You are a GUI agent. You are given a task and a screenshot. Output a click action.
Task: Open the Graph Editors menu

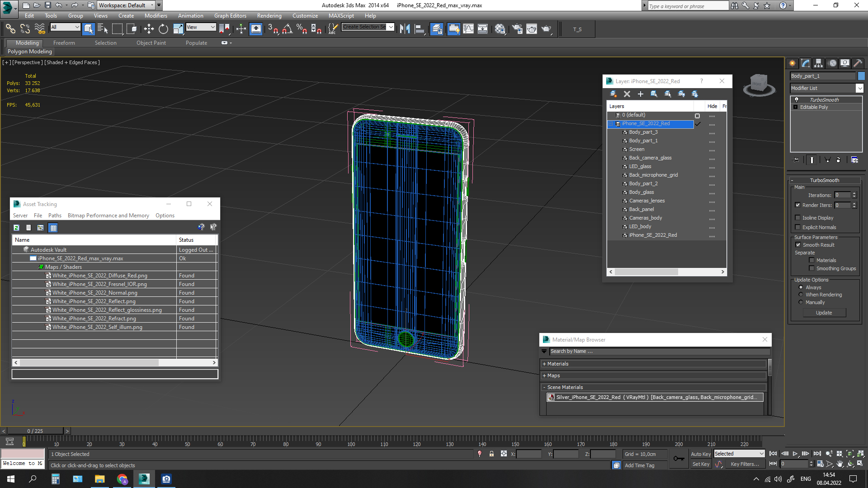[230, 16]
